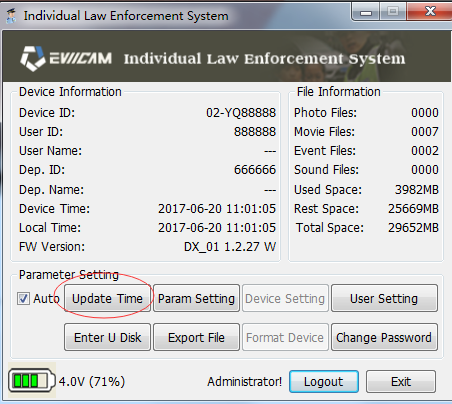Log out with the Logout button
452x404 pixels.
pyautogui.click(x=324, y=381)
